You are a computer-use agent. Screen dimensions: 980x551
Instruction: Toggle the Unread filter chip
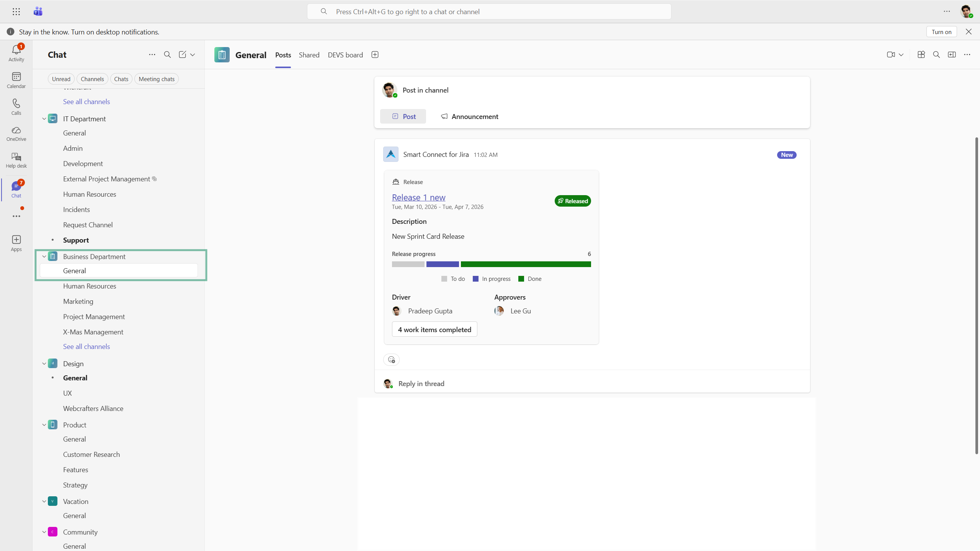pyautogui.click(x=61, y=79)
